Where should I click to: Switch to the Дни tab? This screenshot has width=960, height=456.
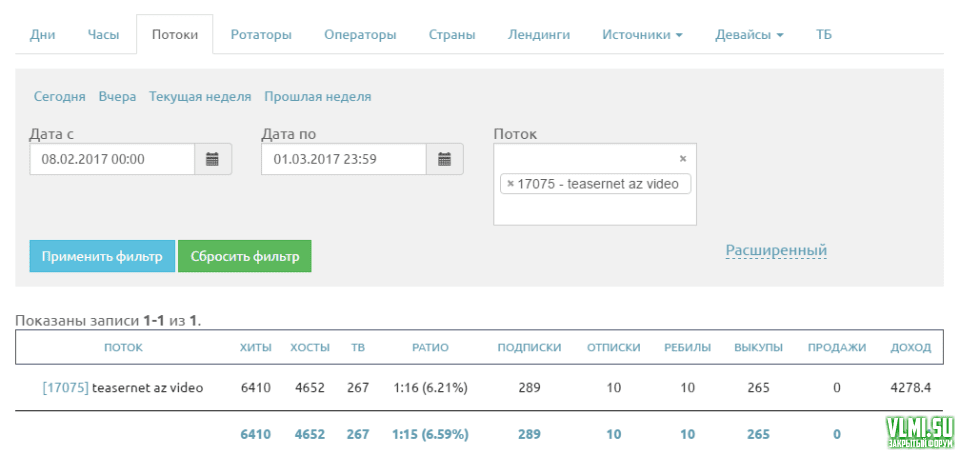(43, 34)
